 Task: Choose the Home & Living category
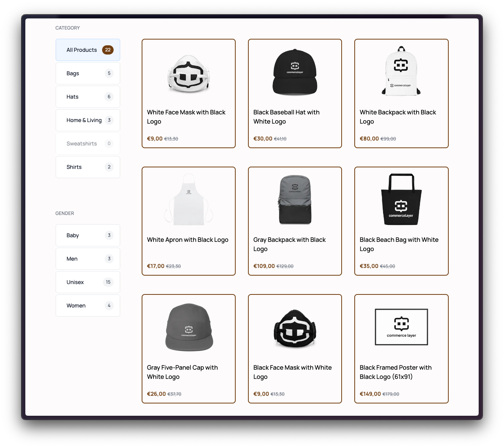[88, 120]
